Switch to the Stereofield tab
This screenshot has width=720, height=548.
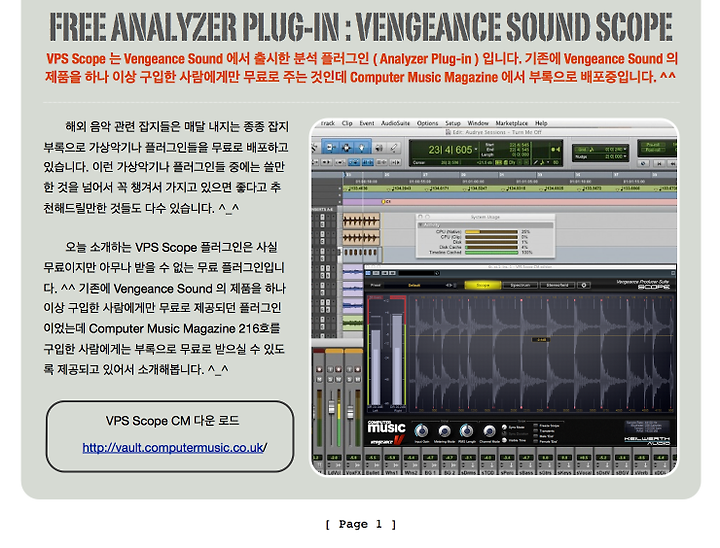pos(557,285)
